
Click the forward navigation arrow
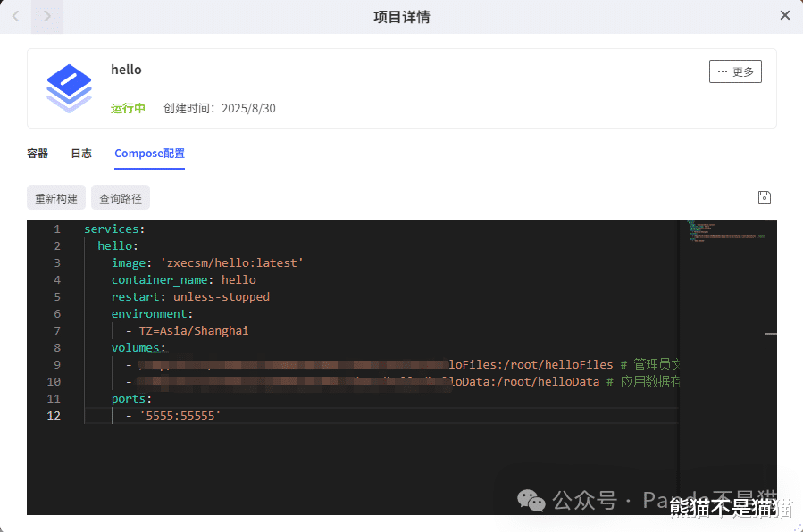coord(47,16)
